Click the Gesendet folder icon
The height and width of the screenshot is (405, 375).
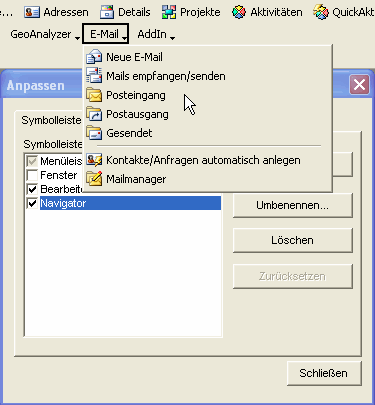(94, 133)
